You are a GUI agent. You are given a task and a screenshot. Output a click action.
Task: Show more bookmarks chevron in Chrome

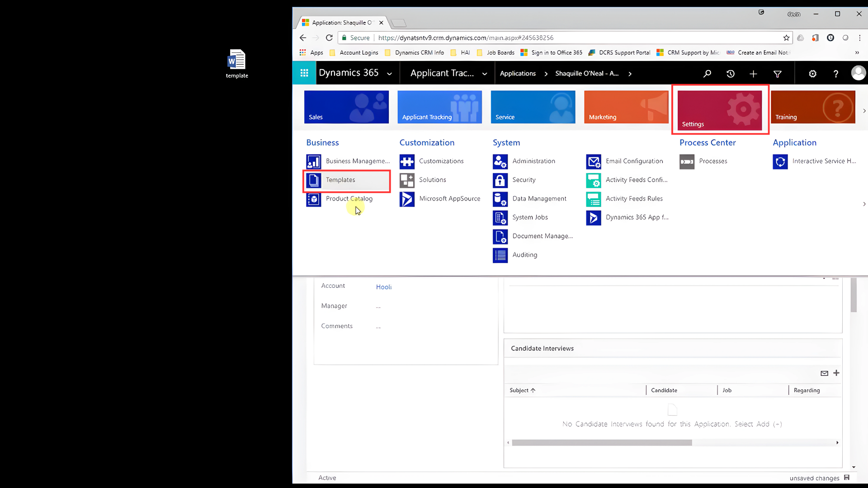pyautogui.click(x=857, y=53)
